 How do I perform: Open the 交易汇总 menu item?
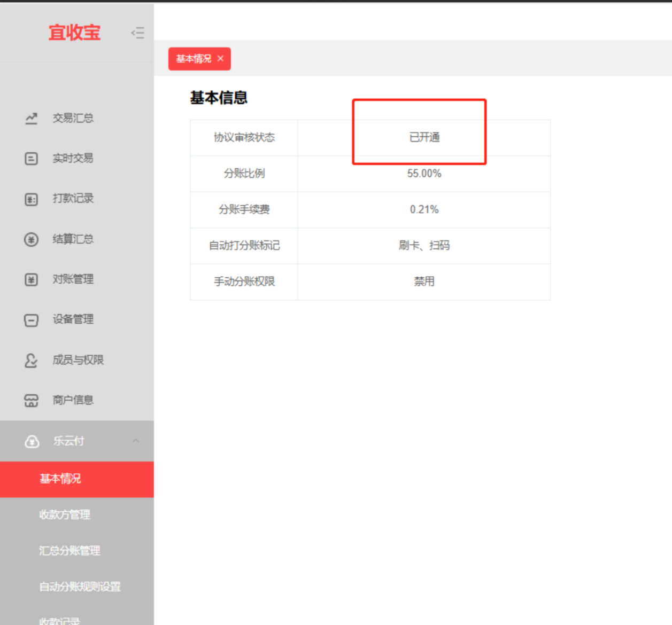click(x=77, y=118)
